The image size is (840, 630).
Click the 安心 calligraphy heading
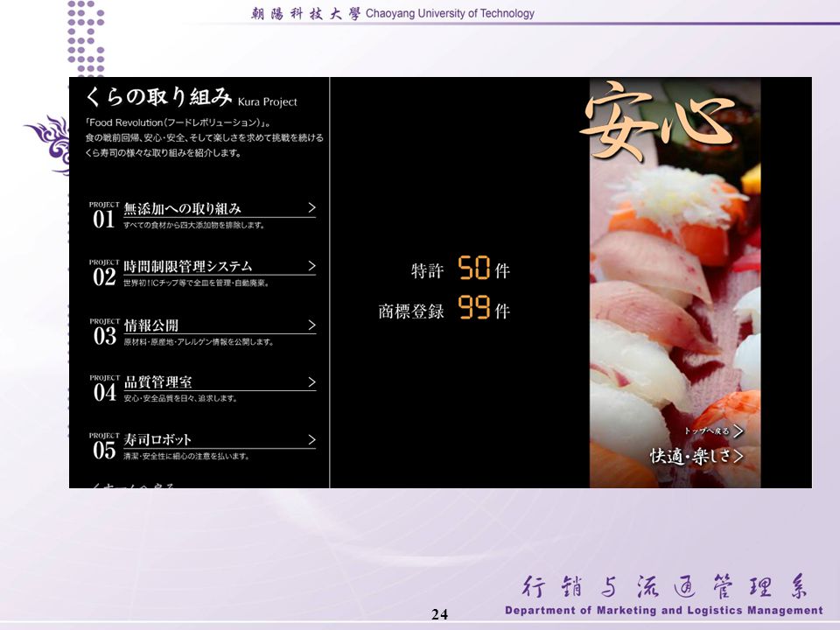[x=658, y=120]
